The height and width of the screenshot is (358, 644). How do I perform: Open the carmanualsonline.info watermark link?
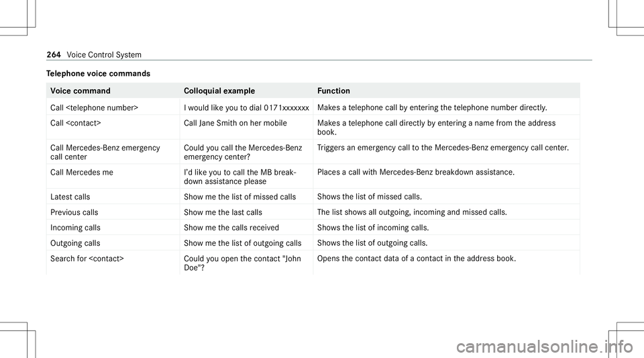click(545, 347)
